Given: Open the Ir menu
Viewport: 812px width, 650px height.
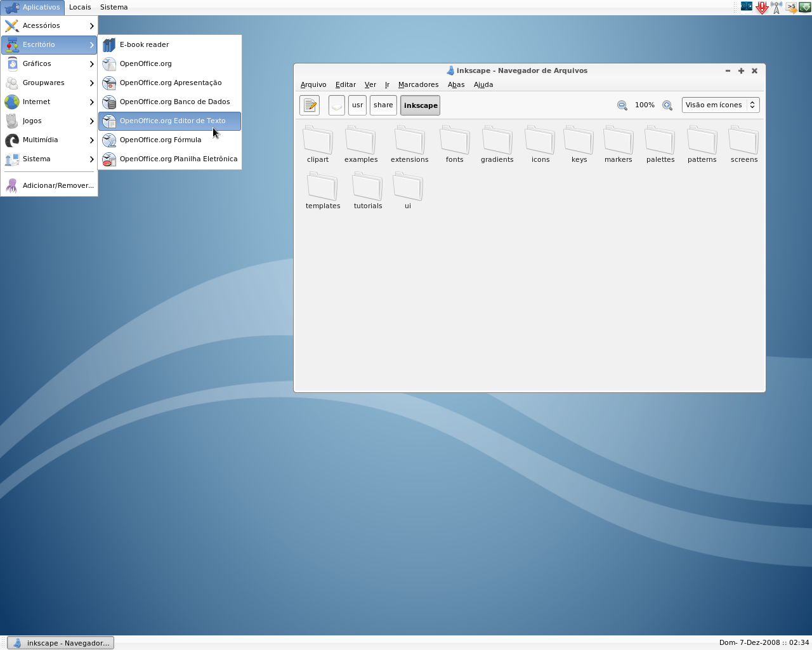Looking at the screenshot, I should coord(387,84).
